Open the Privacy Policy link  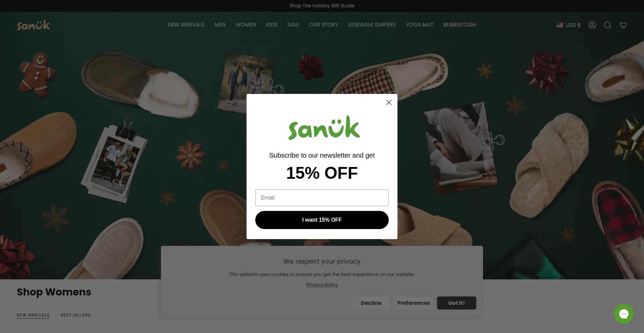(322, 285)
